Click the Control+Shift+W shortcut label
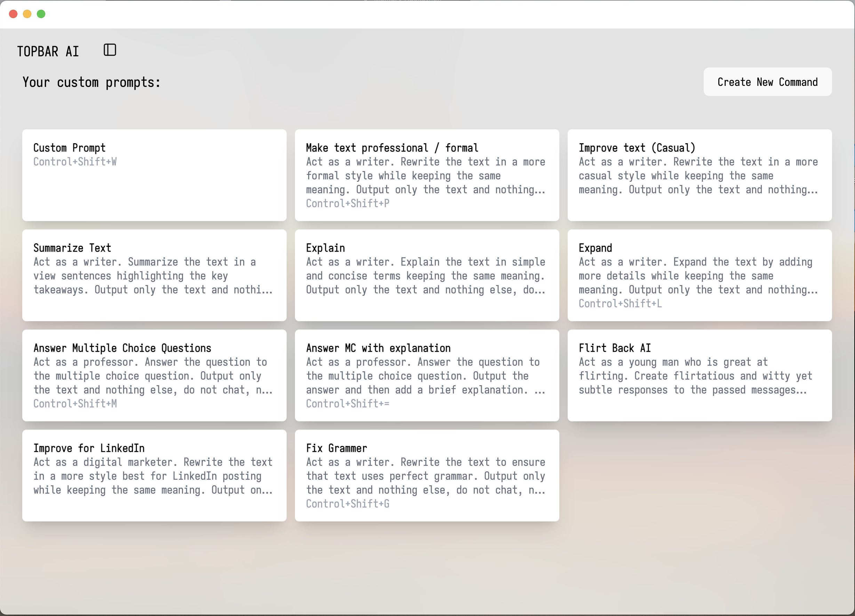This screenshot has height=616, width=855. point(75,162)
